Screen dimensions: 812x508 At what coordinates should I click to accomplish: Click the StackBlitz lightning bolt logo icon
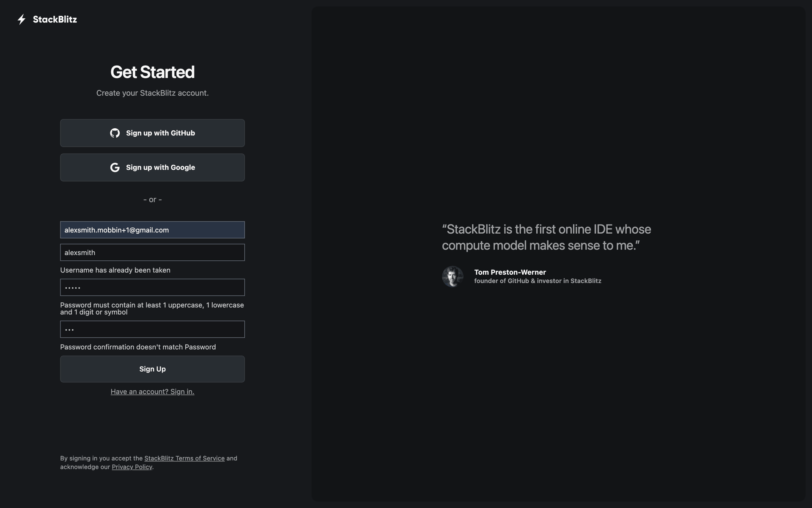tap(22, 19)
